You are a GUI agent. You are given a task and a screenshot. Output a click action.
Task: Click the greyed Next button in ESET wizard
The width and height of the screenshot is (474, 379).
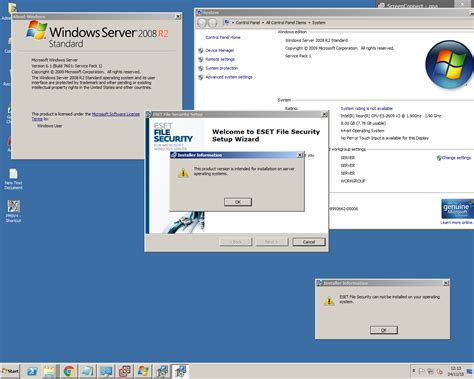coord(272,242)
